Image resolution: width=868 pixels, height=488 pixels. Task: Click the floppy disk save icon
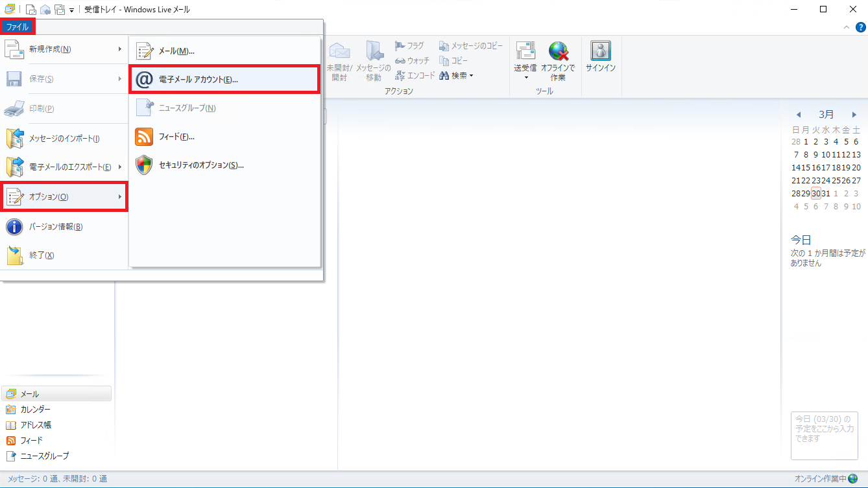click(x=14, y=79)
